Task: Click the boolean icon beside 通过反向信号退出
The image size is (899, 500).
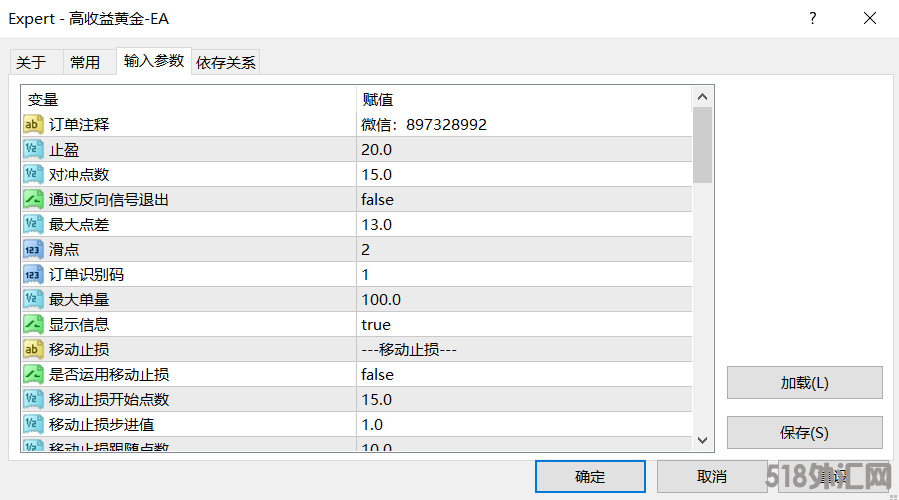Action: [33, 199]
